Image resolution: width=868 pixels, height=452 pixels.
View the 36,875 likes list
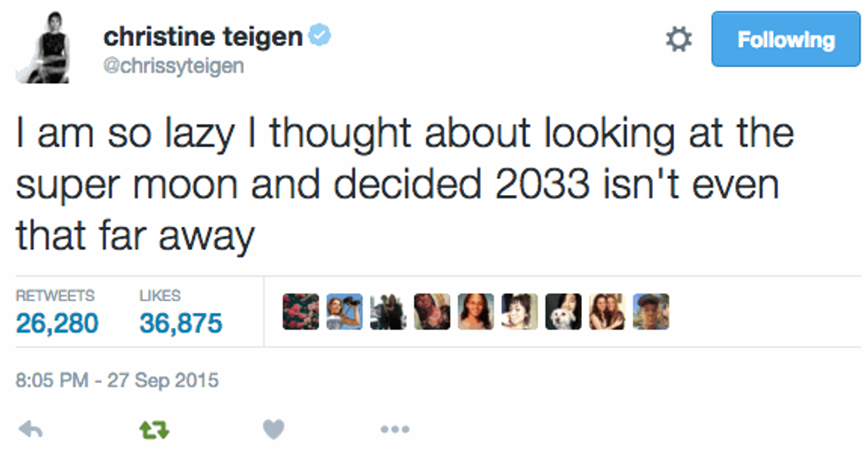181,323
